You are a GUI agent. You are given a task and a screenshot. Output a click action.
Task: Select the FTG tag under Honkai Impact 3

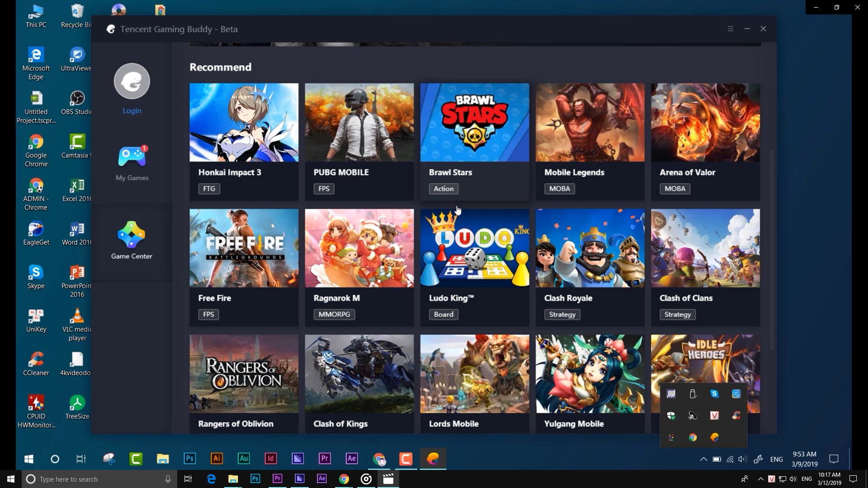[209, 188]
